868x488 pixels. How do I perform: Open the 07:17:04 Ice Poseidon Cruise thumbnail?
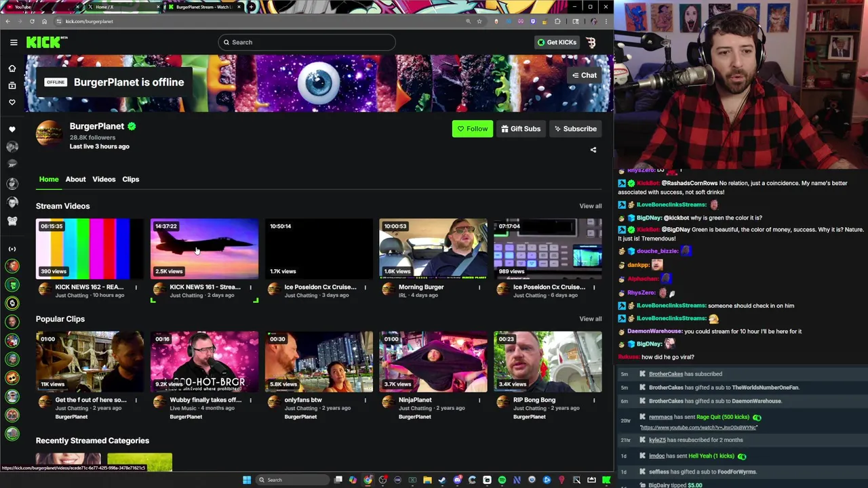548,249
